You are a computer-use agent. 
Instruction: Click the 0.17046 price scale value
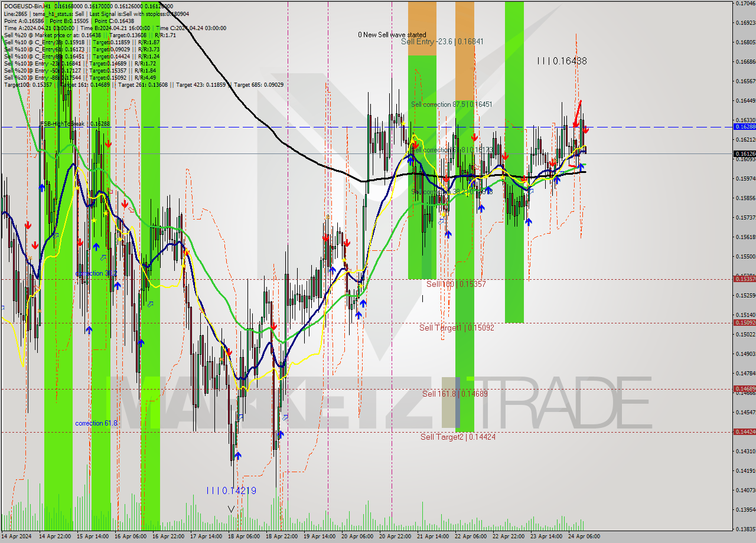(745, 4)
